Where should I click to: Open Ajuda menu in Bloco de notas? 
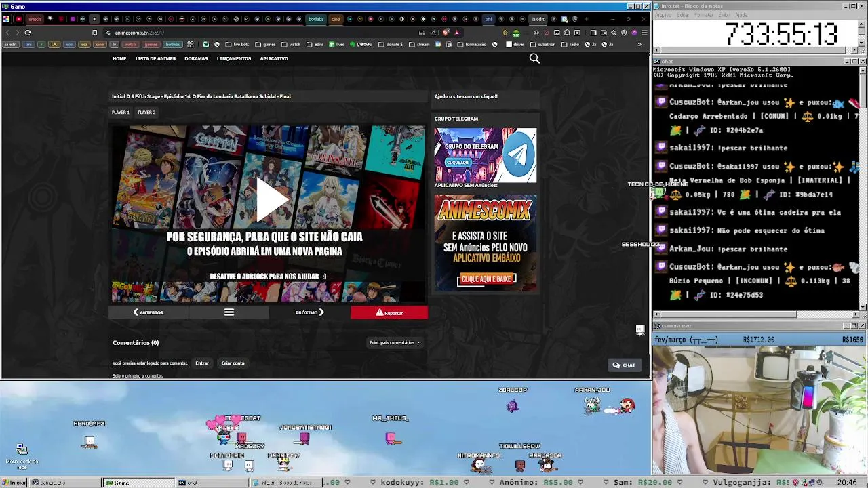pos(741,14)
